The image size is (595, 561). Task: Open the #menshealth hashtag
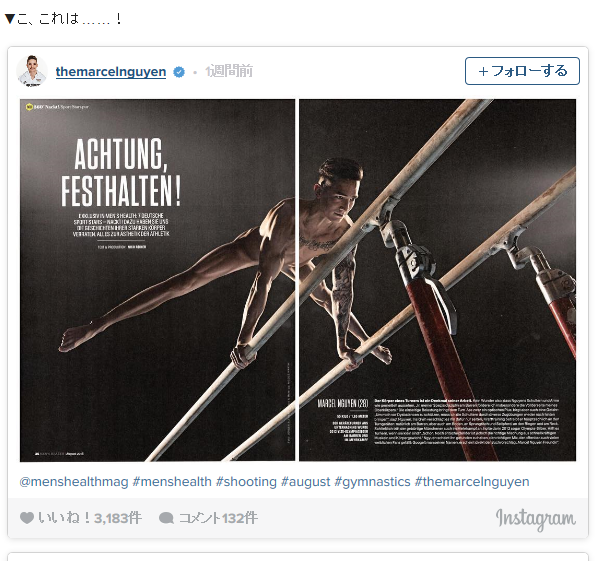coord(172,482)
